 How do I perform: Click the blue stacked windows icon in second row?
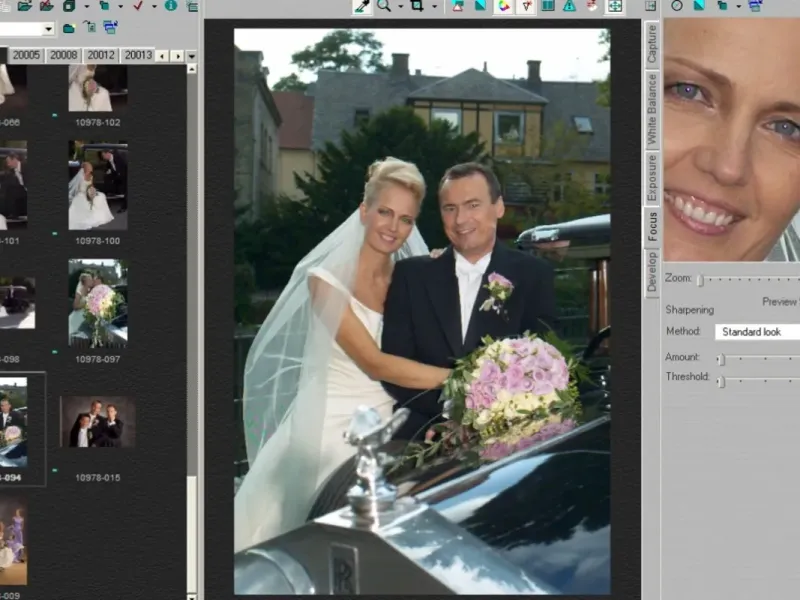coord(110,27)
